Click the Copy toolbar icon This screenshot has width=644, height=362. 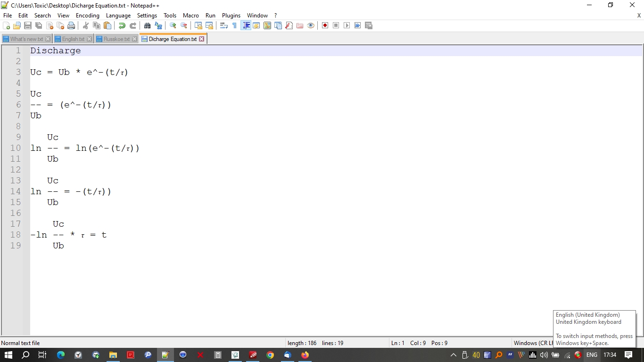97,25
